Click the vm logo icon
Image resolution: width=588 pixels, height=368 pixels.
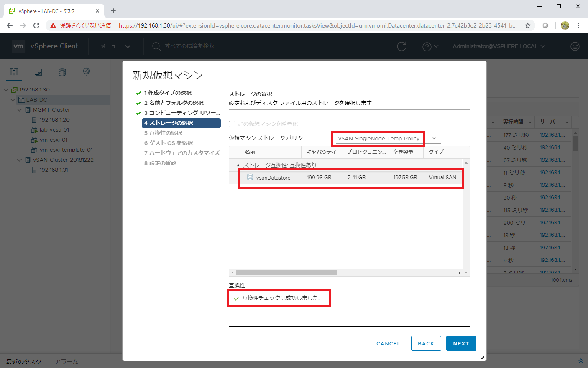18,46
